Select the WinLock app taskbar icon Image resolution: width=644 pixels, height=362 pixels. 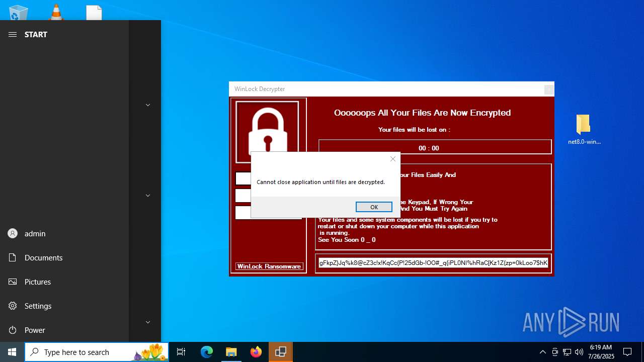[x=280, y=352]
